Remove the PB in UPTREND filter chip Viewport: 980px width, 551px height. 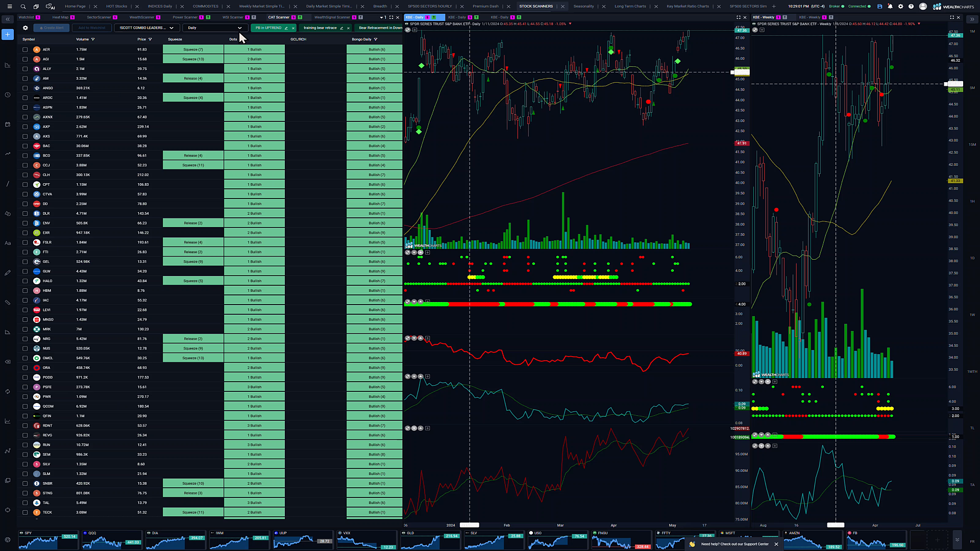293,28
